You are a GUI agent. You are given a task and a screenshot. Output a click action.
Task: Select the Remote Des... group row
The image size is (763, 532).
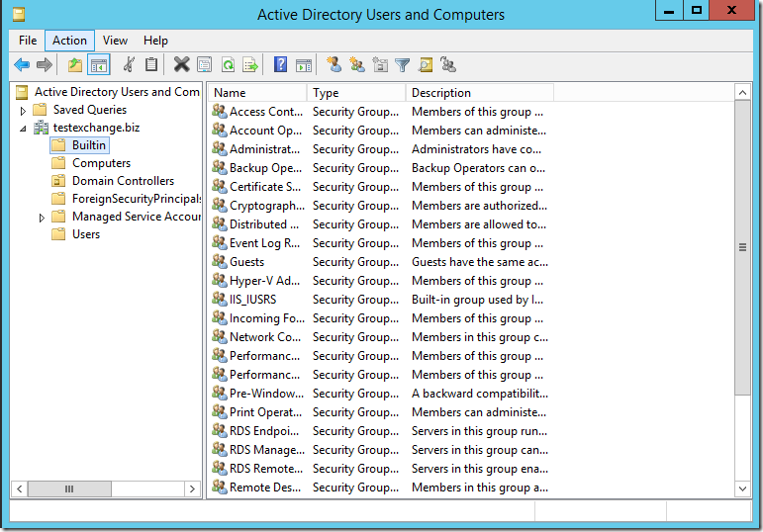[381, 488]
